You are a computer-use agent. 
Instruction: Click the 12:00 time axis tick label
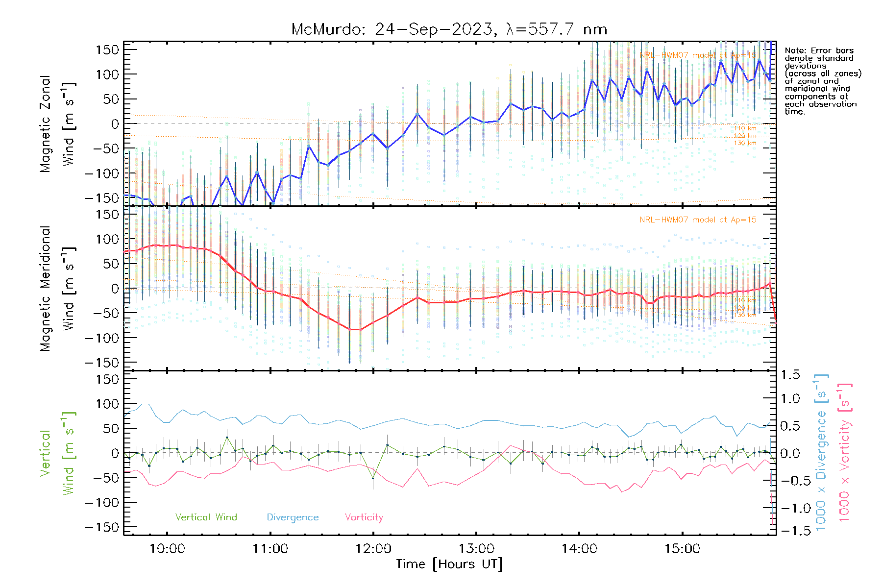(373, 549)
